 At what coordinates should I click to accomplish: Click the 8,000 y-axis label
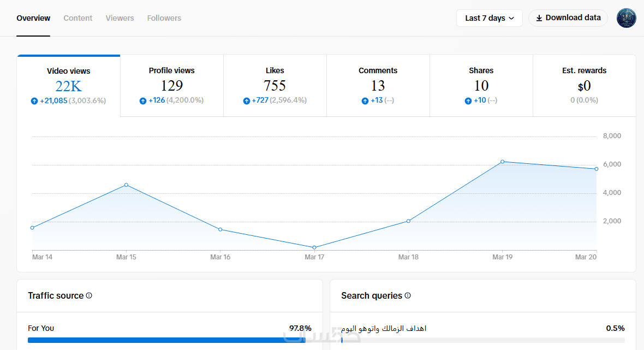(612, 136)
